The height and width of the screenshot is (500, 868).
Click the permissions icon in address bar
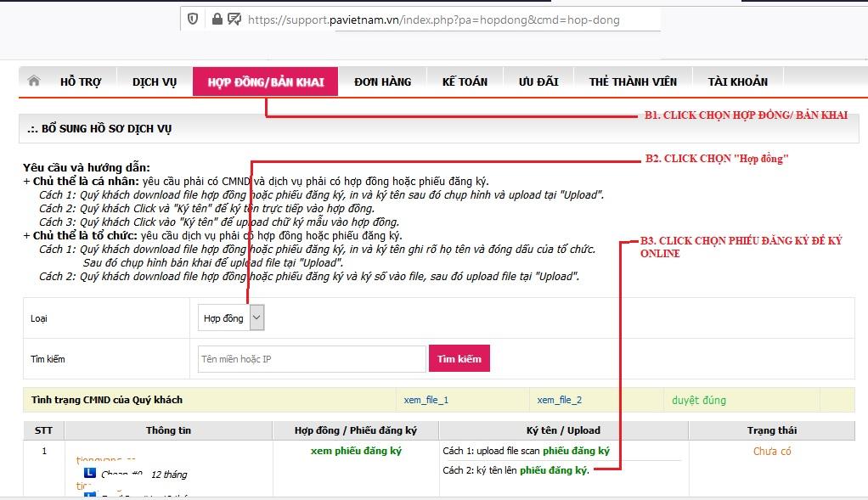[234, 20]
